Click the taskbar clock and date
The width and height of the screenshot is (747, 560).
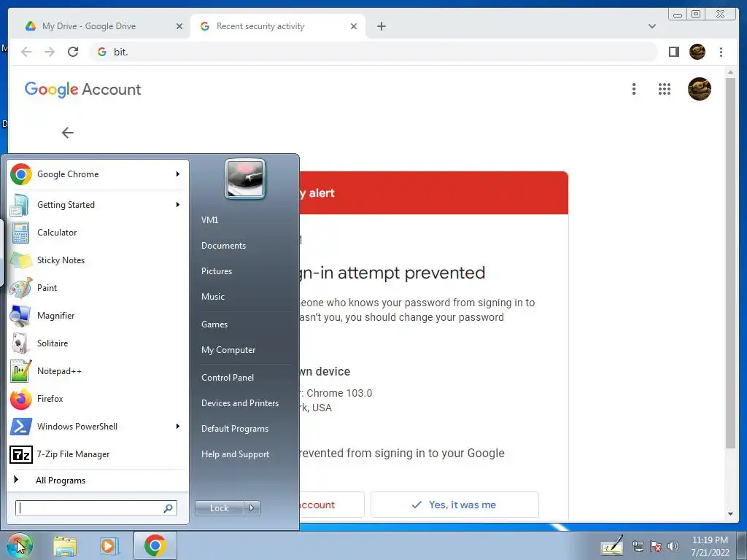tap(710, 546)
